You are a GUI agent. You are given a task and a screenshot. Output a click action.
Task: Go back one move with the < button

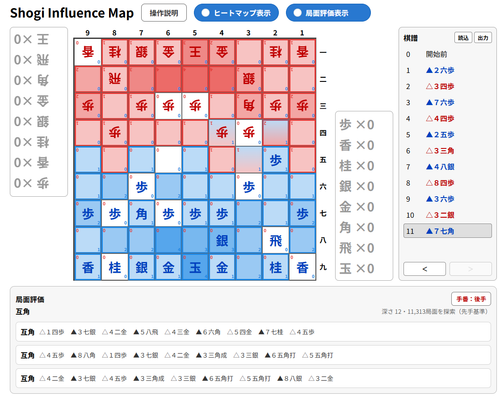point(424,269)
